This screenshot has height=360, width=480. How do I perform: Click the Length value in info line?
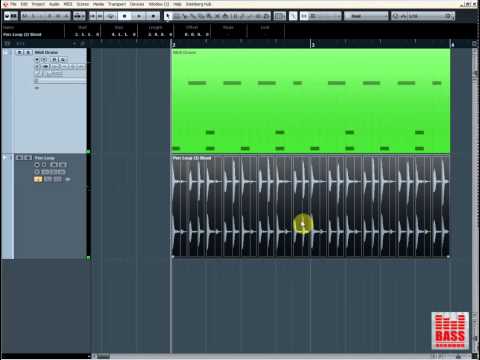pos(160,34)
